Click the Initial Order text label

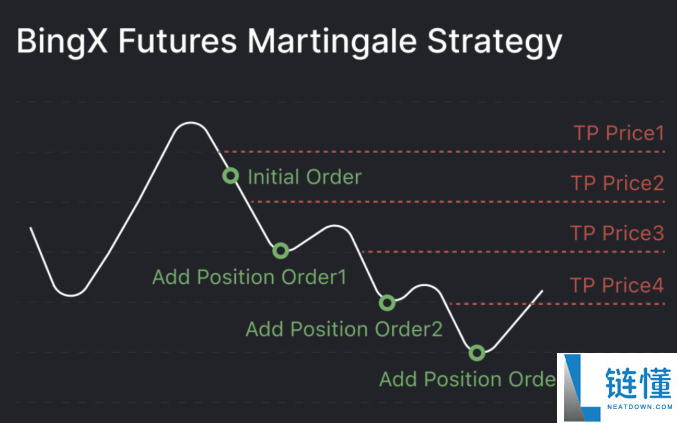click(305, 177)
